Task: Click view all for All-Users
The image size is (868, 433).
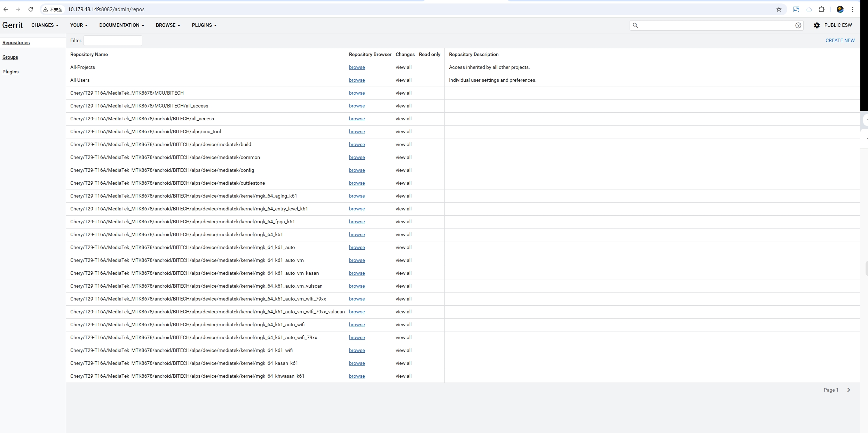Action: point(403,80)
